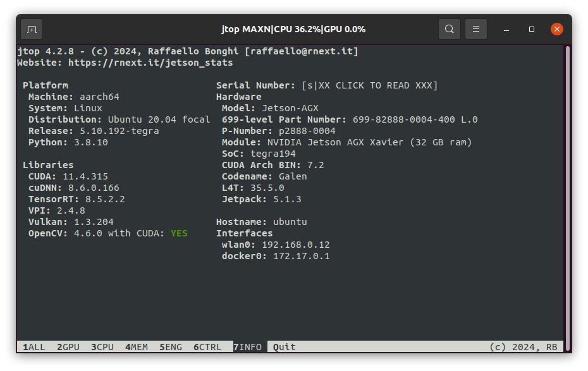Close the jtop terminal window

[557, 29]
